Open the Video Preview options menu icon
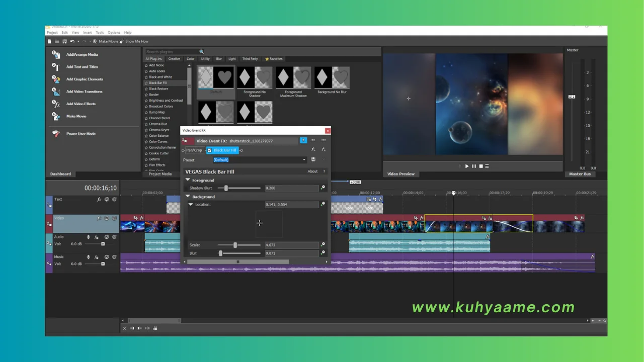The width and height of the screenshot is (644, 362). pos(487,166)
